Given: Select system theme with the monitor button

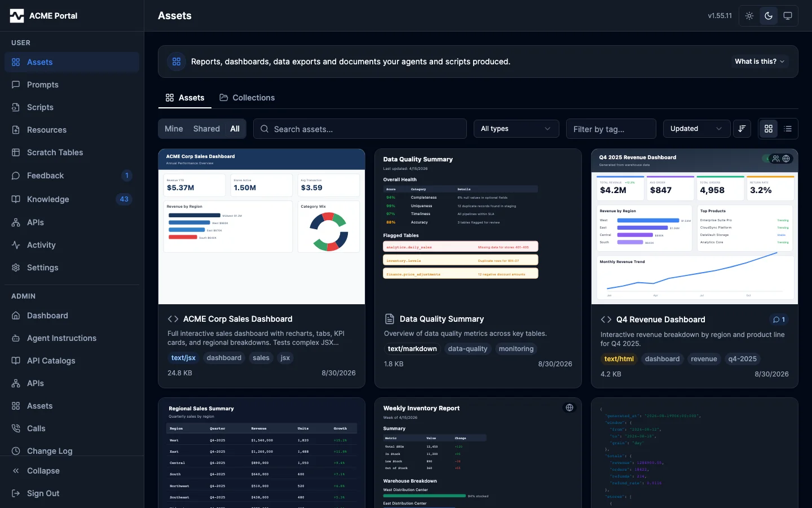Looking at the screenshot, I should [x=788, y=16].
